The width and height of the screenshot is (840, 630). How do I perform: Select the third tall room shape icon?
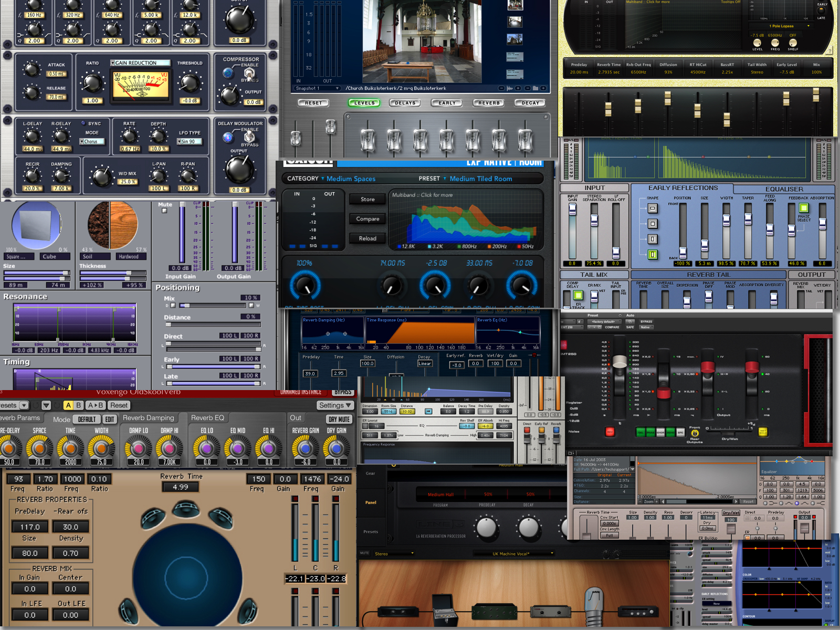[653, 239]
